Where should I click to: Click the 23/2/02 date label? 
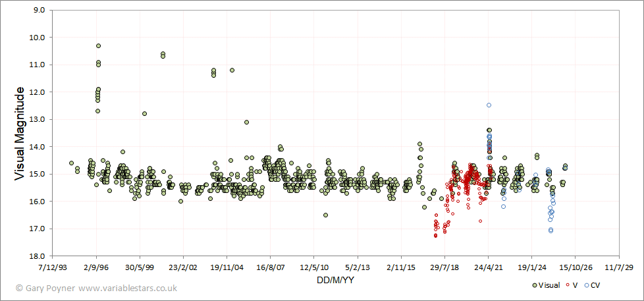[x=184, y=267]
